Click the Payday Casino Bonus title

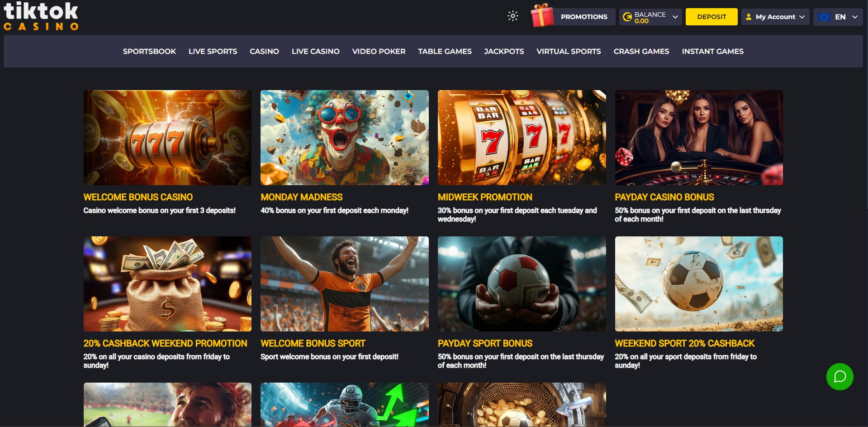point(664,197)
